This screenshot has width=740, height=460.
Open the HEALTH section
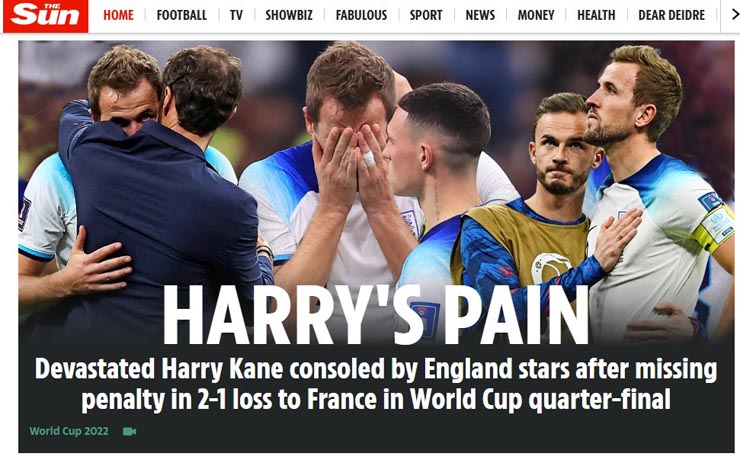click(x=596, y=15)
